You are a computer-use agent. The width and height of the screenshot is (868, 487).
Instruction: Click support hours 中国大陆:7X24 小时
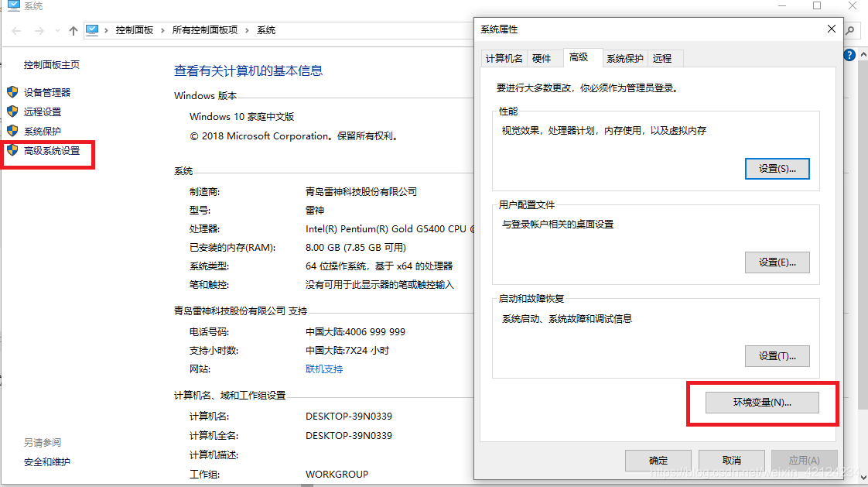click(347, 351)
